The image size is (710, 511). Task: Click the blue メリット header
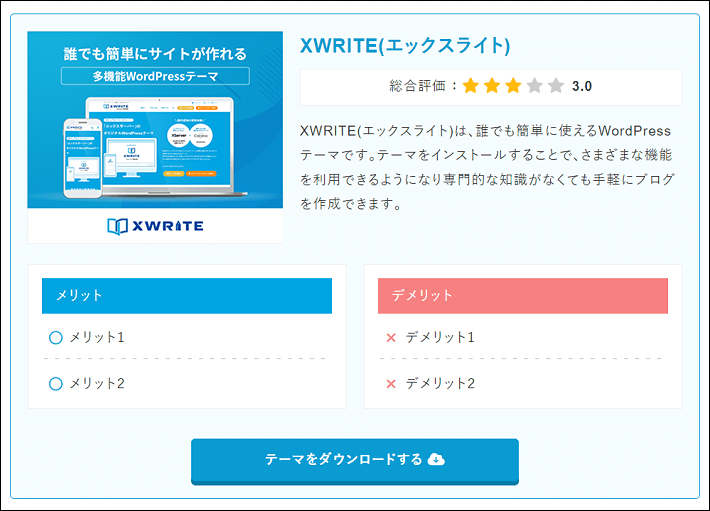click(x=187, y=296)
